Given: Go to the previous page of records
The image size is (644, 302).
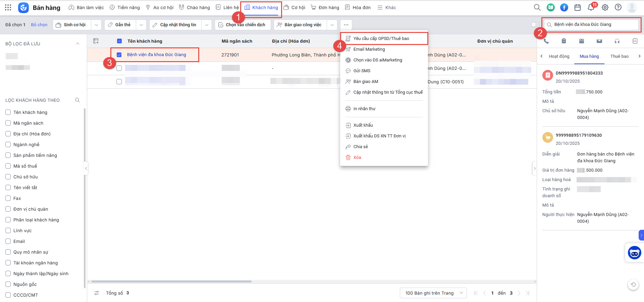Looking at the screenshot, I should coord(484,293).
